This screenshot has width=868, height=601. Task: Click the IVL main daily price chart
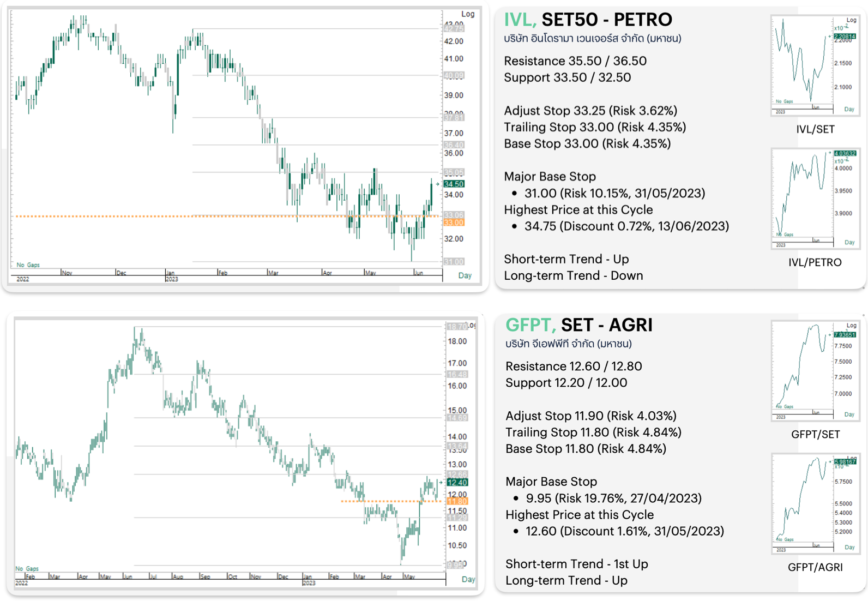tap(245, 146)
